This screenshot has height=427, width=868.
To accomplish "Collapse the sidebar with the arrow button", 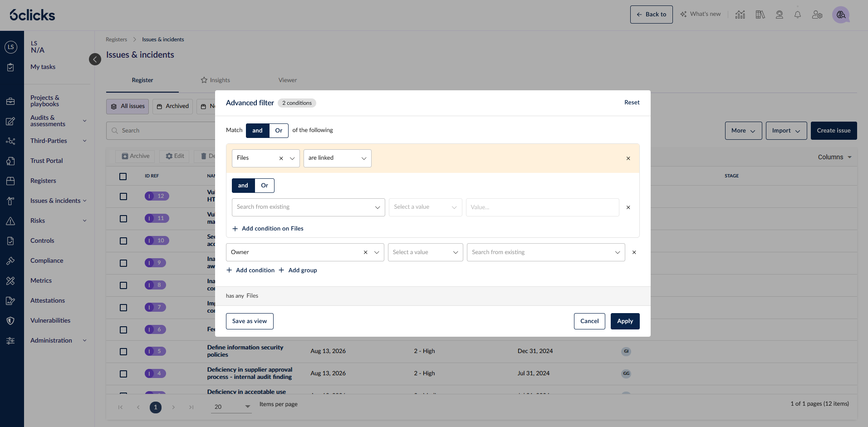I will point(95,59).
